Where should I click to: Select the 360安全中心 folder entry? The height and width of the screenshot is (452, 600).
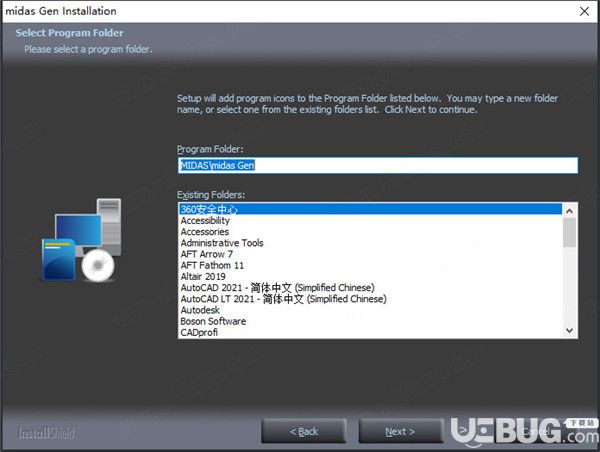370,209
